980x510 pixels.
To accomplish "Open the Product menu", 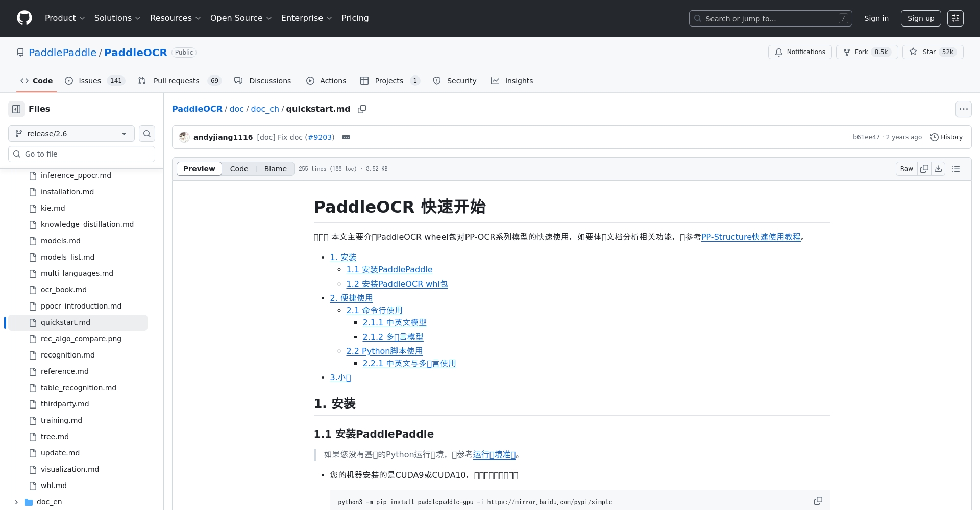I will point(65,18).
